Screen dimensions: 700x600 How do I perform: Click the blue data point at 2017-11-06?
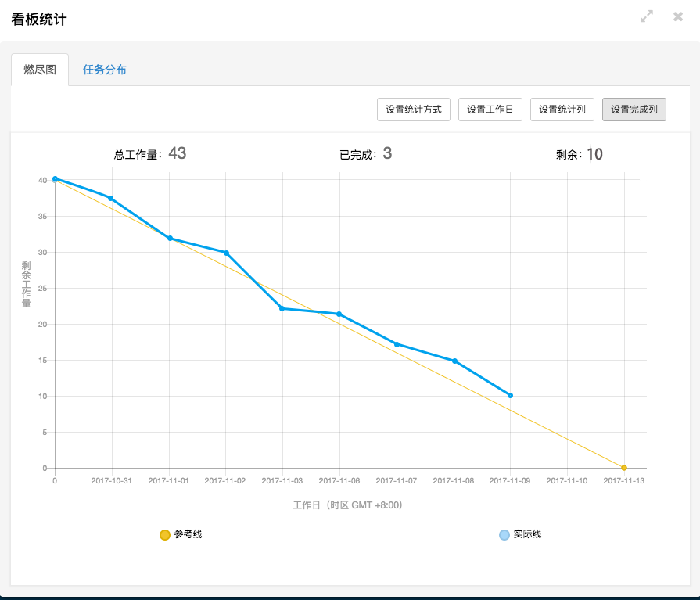[x=339, y=314]
